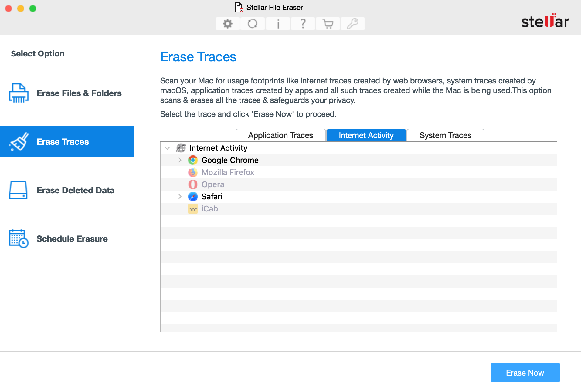Open help question mark toolbar icon
The height and width of the screenshot is (392, 581).
pyautogui.click(x=303, y=24)
